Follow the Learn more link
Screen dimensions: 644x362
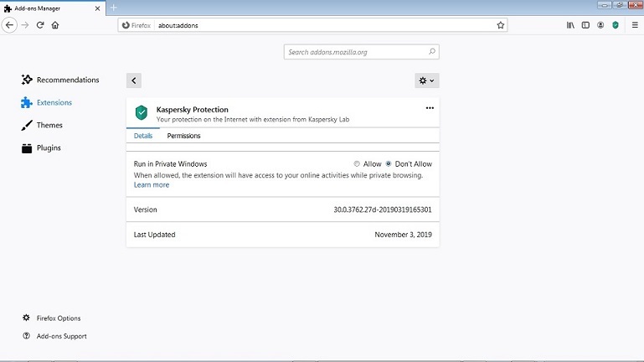152,185
